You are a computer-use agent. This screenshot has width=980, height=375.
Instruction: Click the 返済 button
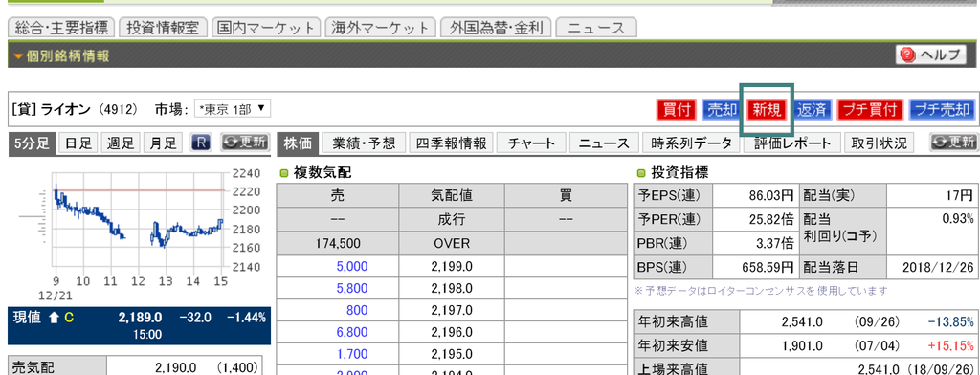(812, 111)
